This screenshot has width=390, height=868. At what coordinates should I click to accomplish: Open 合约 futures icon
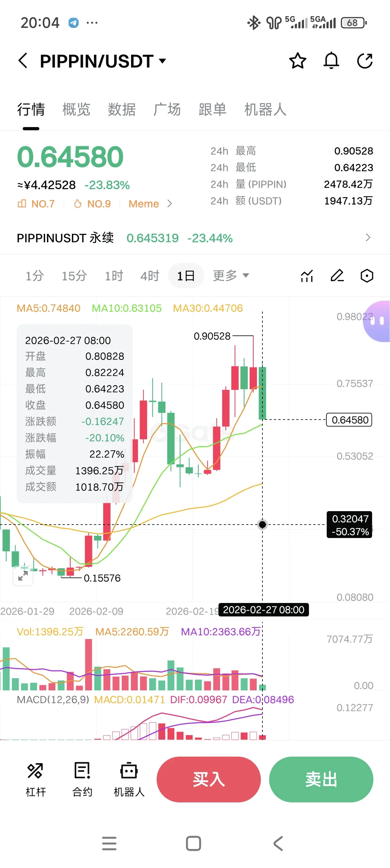[82, 779]
